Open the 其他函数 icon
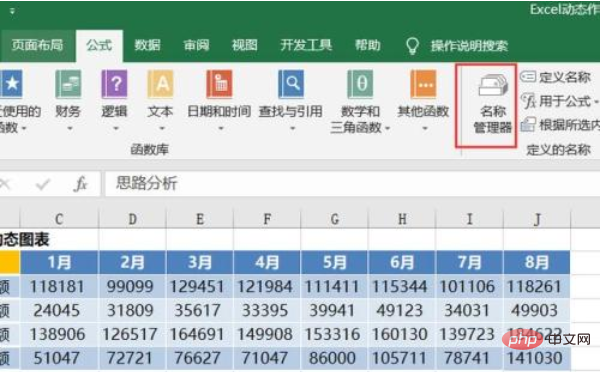Screen dimensions: 601x372 (x=423, y=84)
